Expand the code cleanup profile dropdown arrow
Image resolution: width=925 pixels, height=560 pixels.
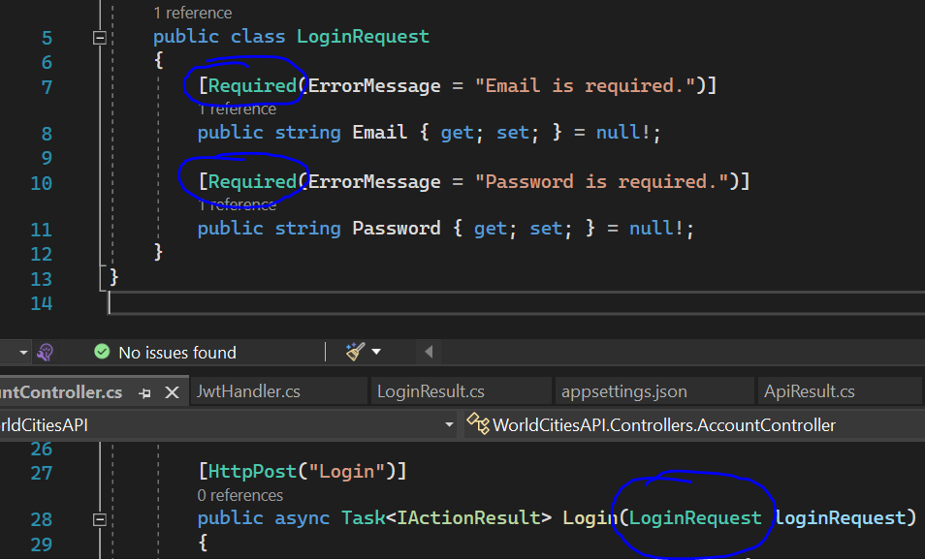tap(376, 352)
